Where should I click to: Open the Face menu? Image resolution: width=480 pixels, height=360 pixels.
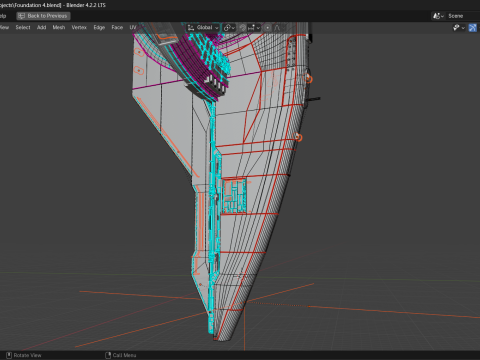[117, 27]
